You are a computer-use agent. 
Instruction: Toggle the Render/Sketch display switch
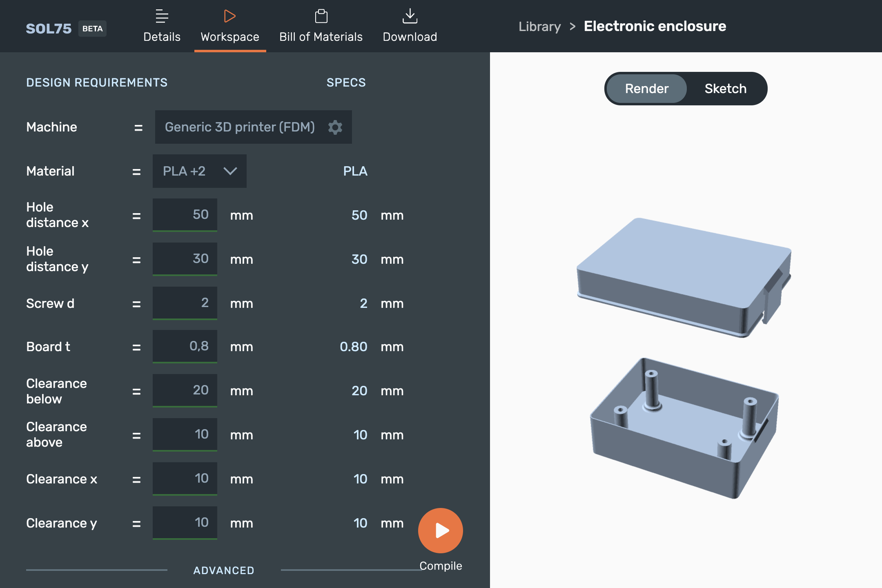coord(686,88)
